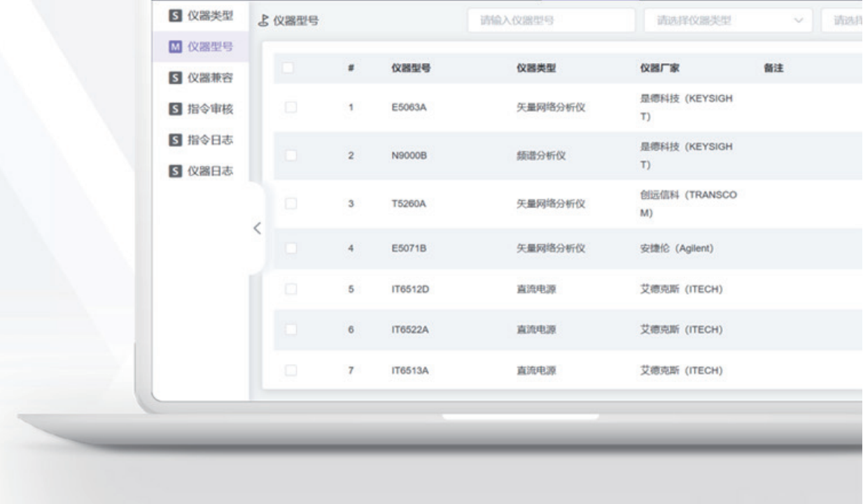
Task: Click the 仪器型号 column header
Action: [410, 69]
